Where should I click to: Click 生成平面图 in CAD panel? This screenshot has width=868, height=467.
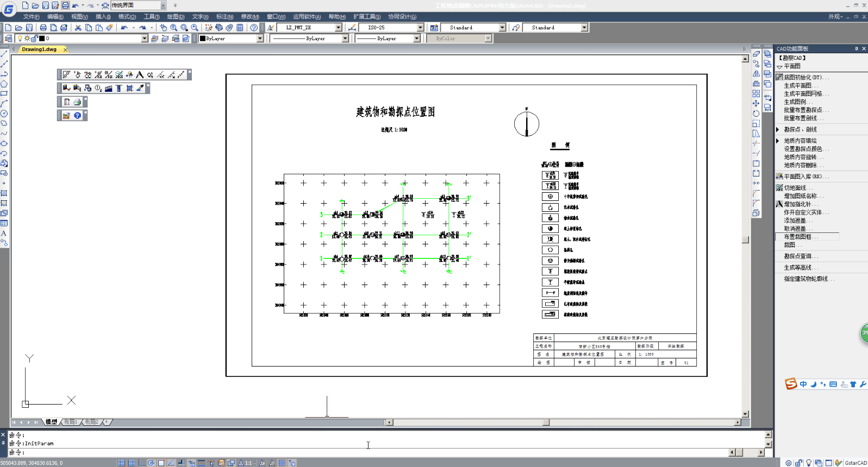point(801,86)
